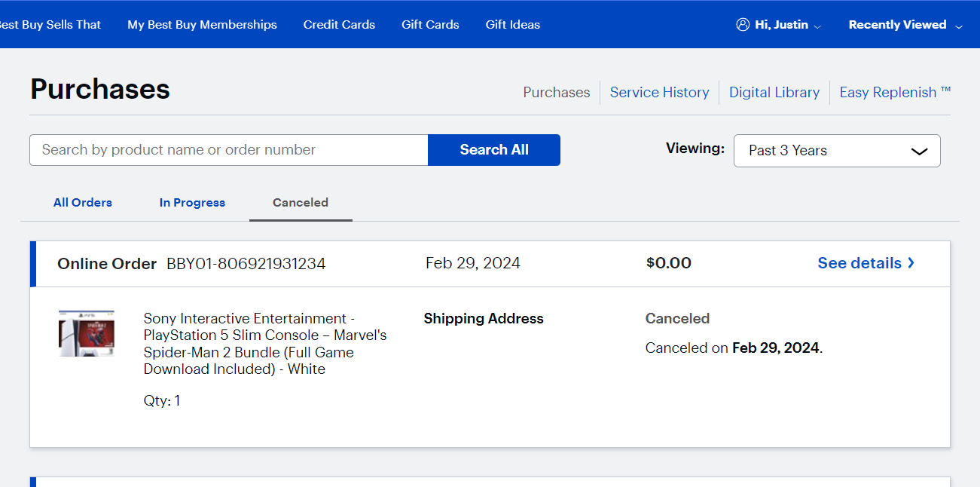
Task: Switch to the All Orders tab
Action: point(83,203)
